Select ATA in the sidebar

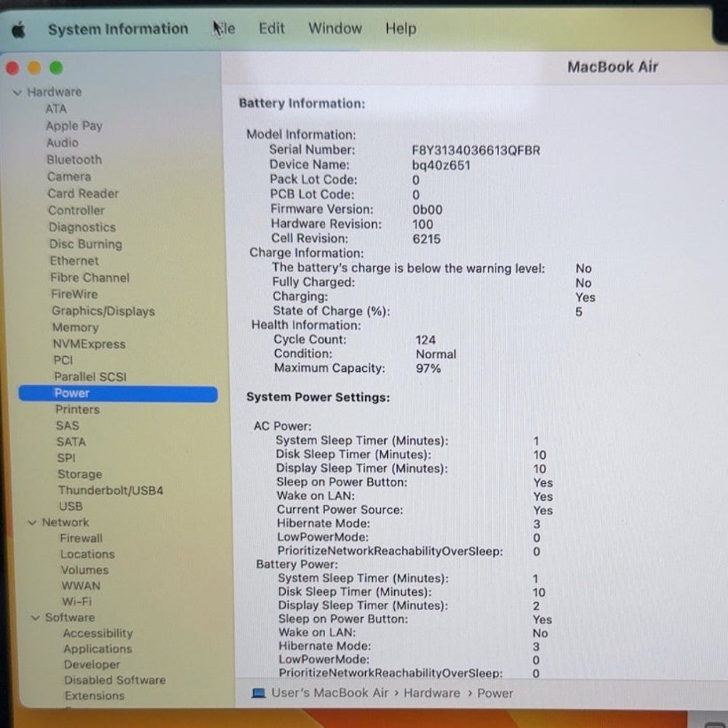click(x=56, y=109)
